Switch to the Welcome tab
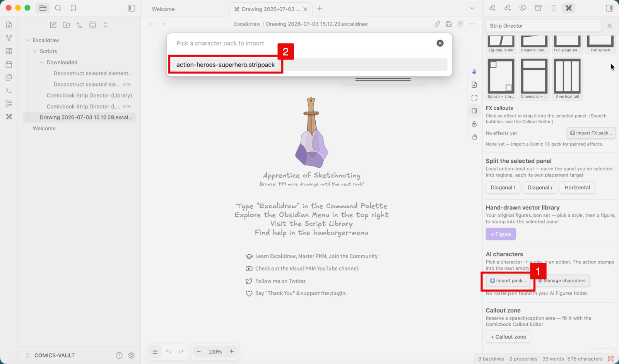This screenshot has height=364, width=619. [163, 9]
